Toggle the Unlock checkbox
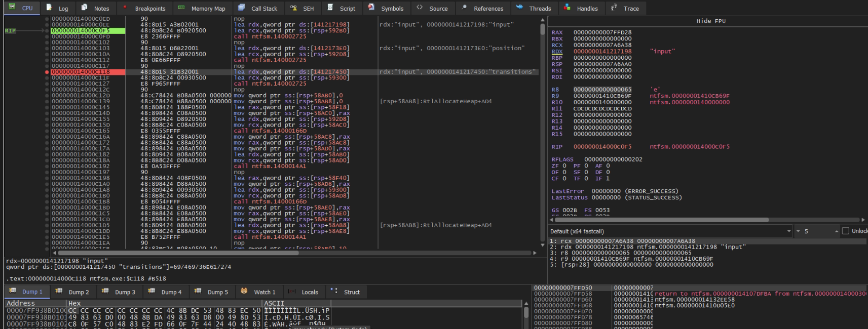868x329 pixels. click(845, 231)
